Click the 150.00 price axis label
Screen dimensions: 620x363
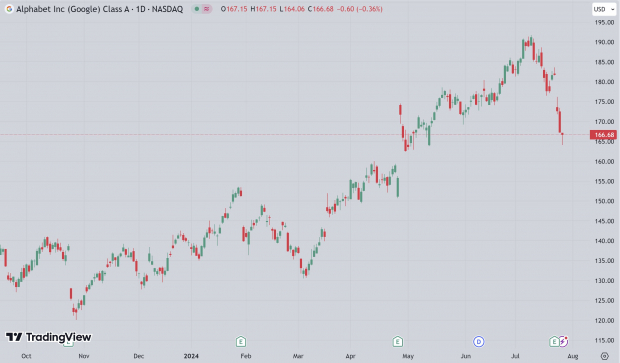pos(605,201)
